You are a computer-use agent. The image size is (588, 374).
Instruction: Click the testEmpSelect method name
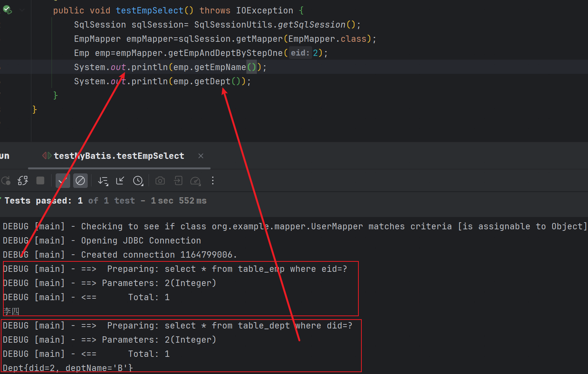click(149, 10)
